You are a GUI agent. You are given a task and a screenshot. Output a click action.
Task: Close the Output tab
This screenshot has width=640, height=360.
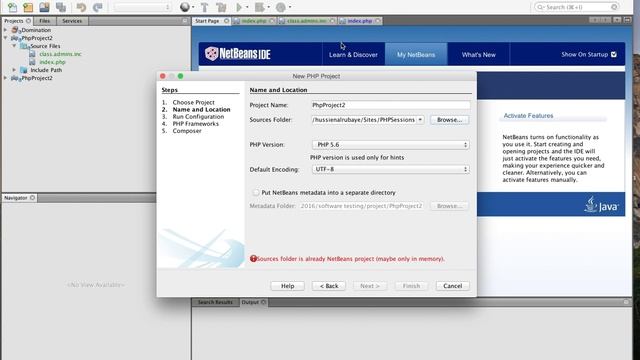264,302
